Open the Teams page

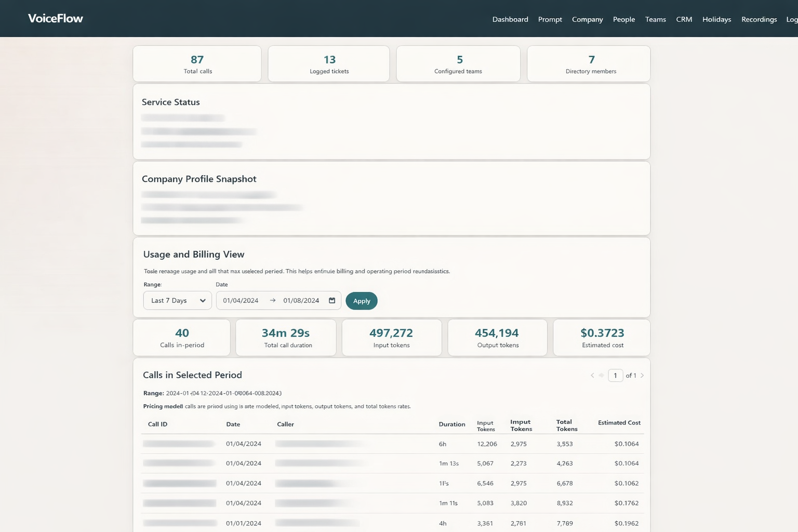655,19
